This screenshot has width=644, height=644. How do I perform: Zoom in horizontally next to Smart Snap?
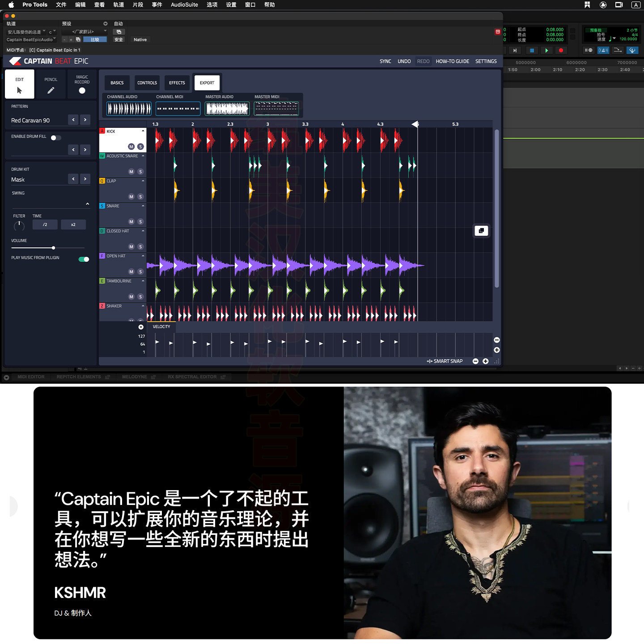(x=486, y=361)
